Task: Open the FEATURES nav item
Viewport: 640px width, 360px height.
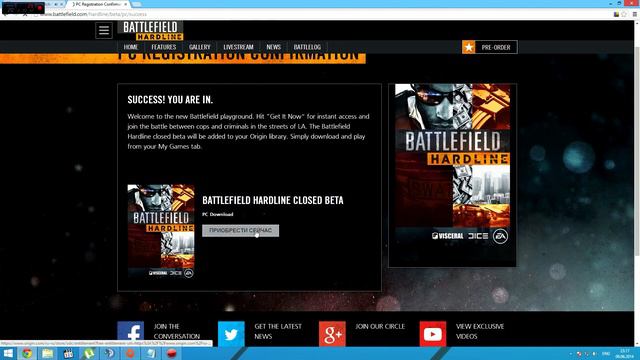Action: [x=164, y=47]
